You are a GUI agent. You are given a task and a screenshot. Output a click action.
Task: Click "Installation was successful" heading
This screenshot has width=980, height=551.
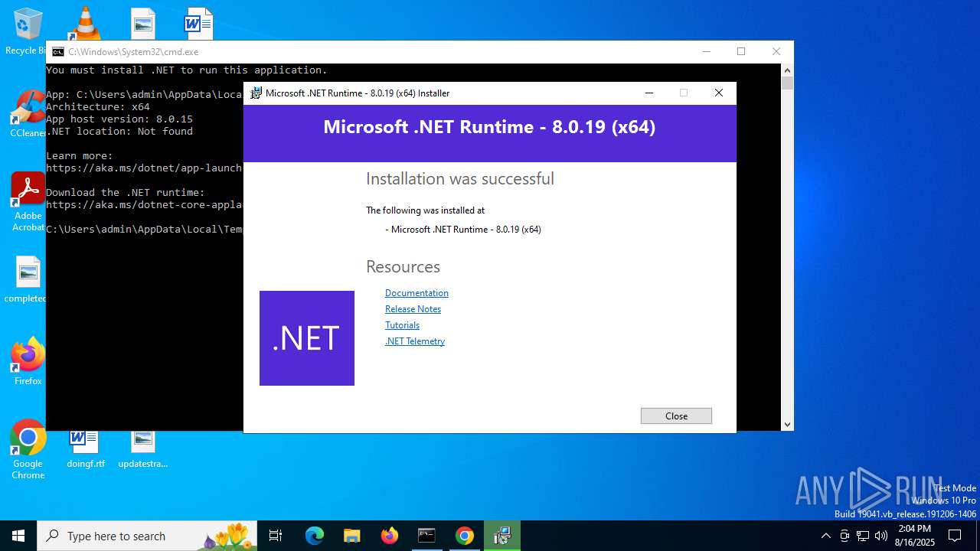pyautogui.click(x=459, y=179)
